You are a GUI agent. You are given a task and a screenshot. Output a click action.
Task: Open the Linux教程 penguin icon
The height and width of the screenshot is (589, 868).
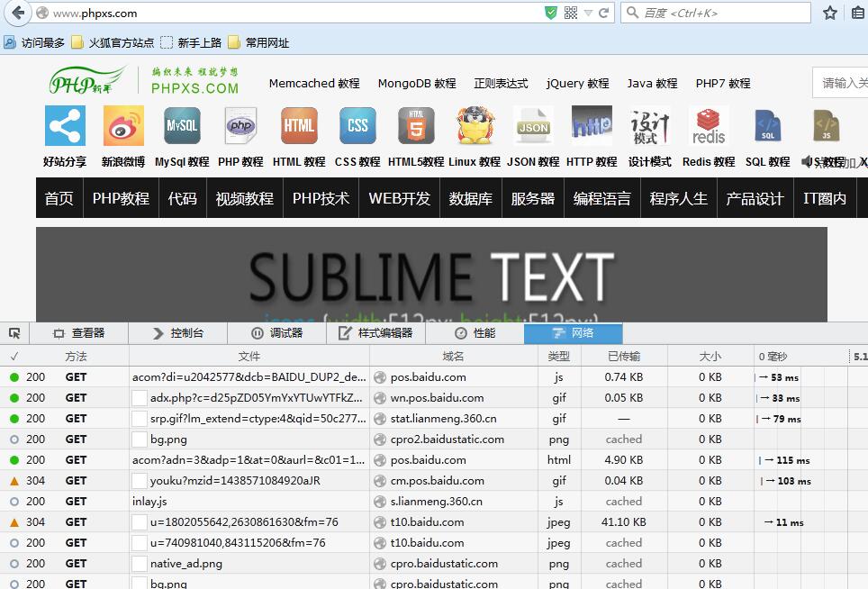[x=475, y=126]
